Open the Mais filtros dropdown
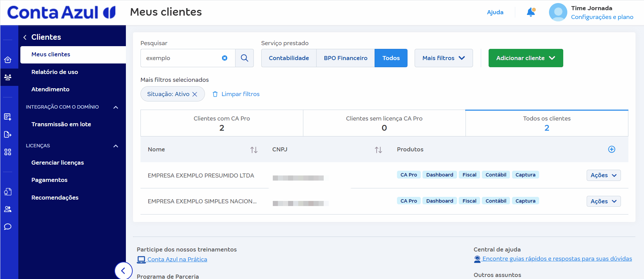Image resolution: width=644 pixels, height=279 pixels. click(x=443, y=58)
